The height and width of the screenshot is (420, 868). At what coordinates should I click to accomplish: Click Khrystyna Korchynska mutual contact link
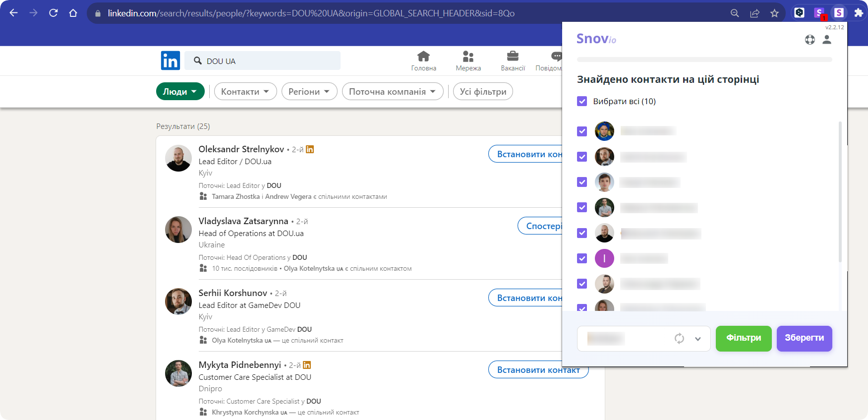[x=249, y=413]
